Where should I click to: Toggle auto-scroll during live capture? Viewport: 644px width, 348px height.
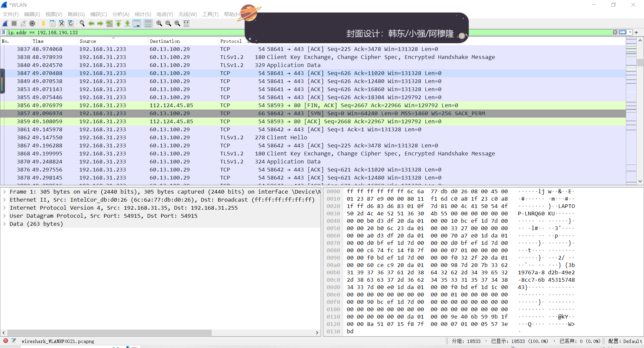tap(137, 23)
